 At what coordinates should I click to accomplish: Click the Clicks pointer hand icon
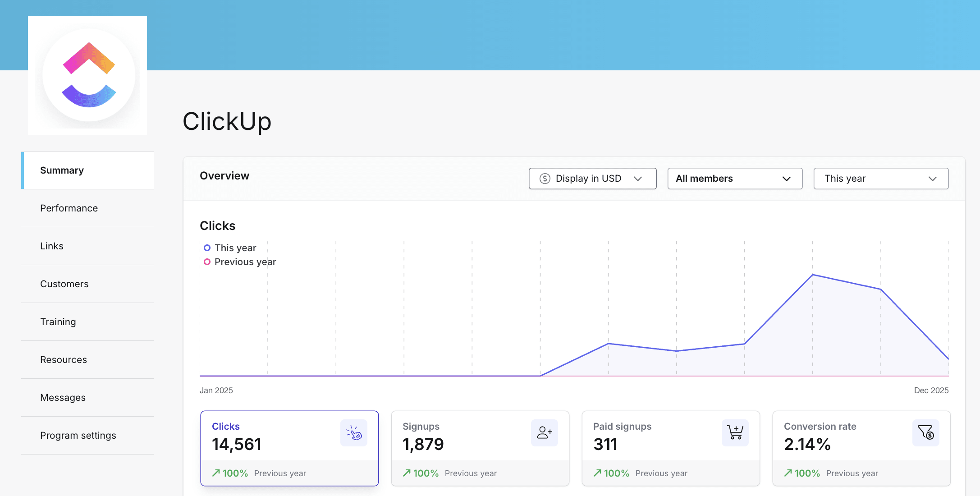coord(354,433)
